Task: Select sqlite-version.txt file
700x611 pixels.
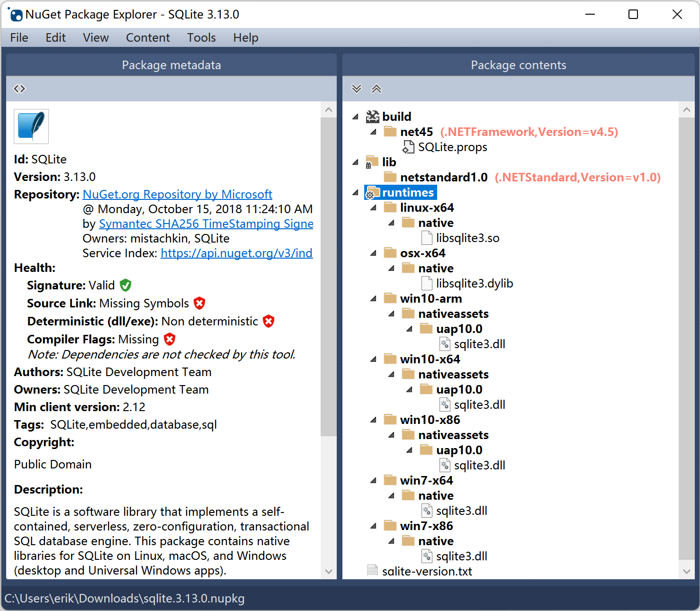Action: click(x=427, y=571)
